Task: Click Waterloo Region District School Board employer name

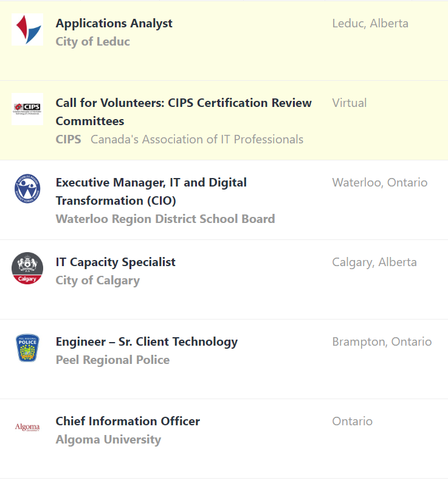Action: pyautogui.click(x=165, y=219)
